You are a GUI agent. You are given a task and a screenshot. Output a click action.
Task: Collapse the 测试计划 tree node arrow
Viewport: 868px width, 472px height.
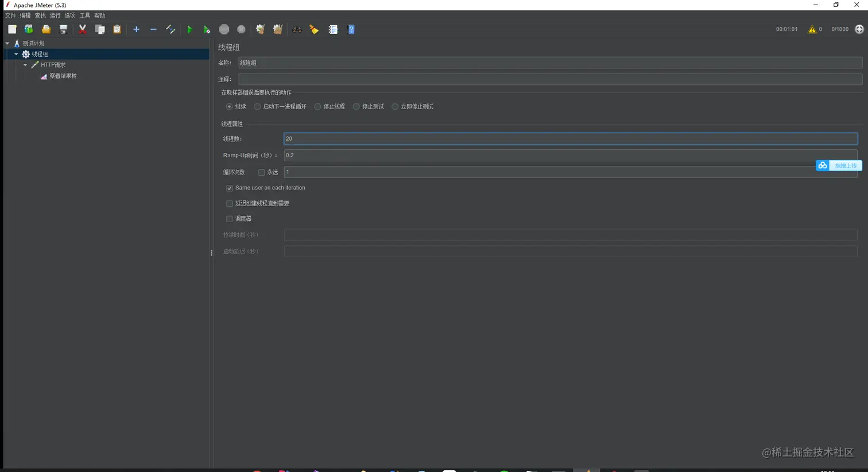7,44
